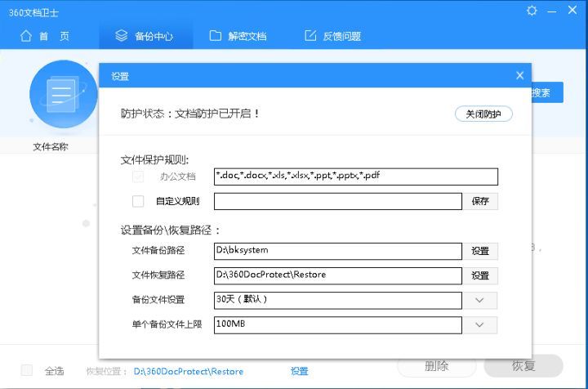Screen dimensions: 588x389
Task: Click the settings gear icon in title bar
Action: (x=532, y=11)
